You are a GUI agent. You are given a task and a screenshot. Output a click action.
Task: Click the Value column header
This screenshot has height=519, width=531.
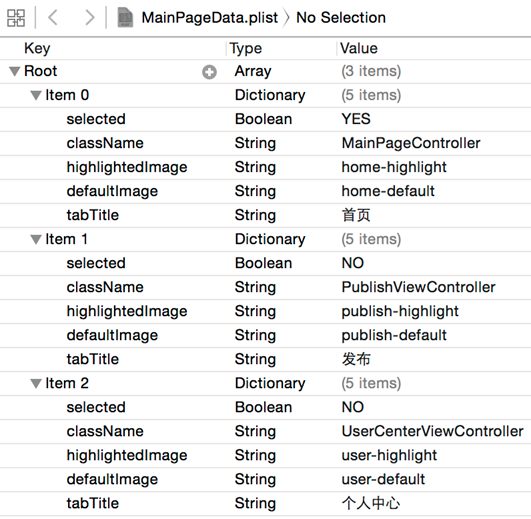tap(434, 48)
